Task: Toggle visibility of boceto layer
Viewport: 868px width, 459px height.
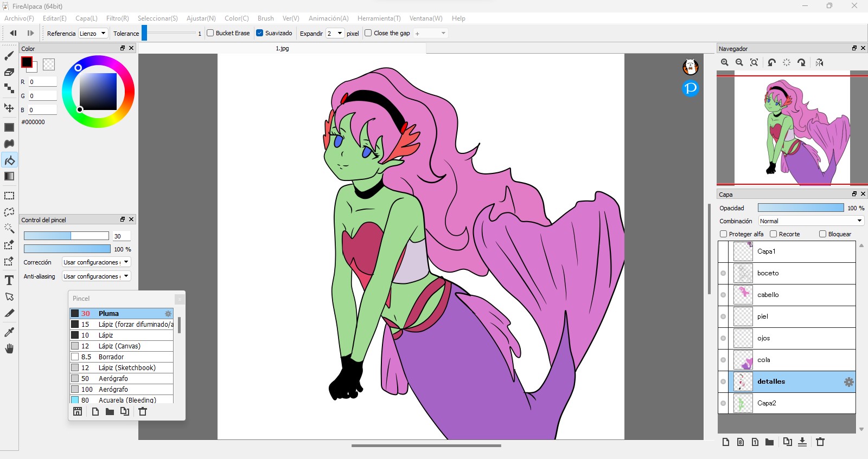Action: (723, 273)
